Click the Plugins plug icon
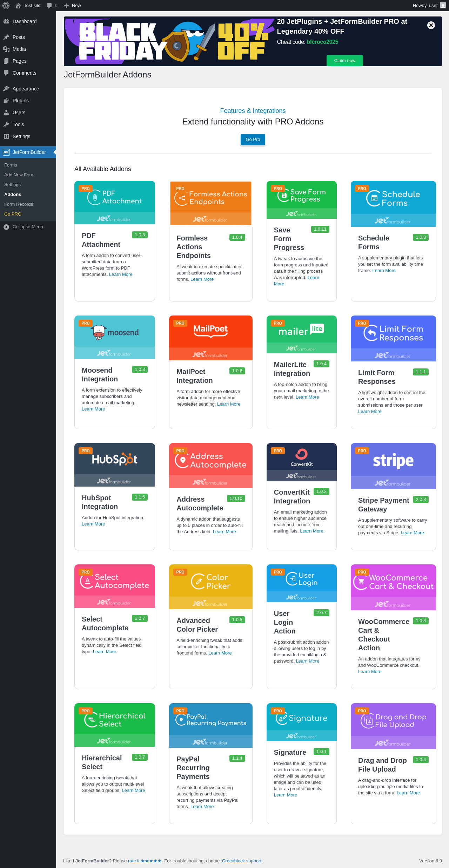449x868 pixels. [x=6, y=101]
